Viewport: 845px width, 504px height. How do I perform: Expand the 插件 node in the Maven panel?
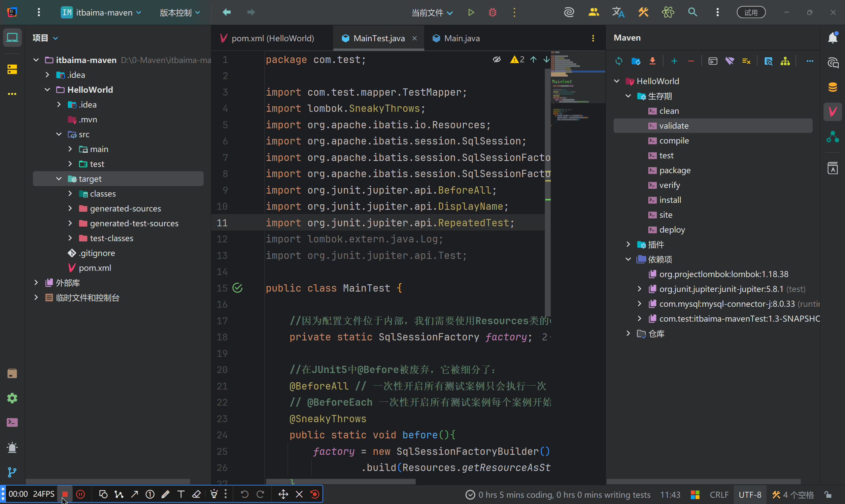[628, 244]
